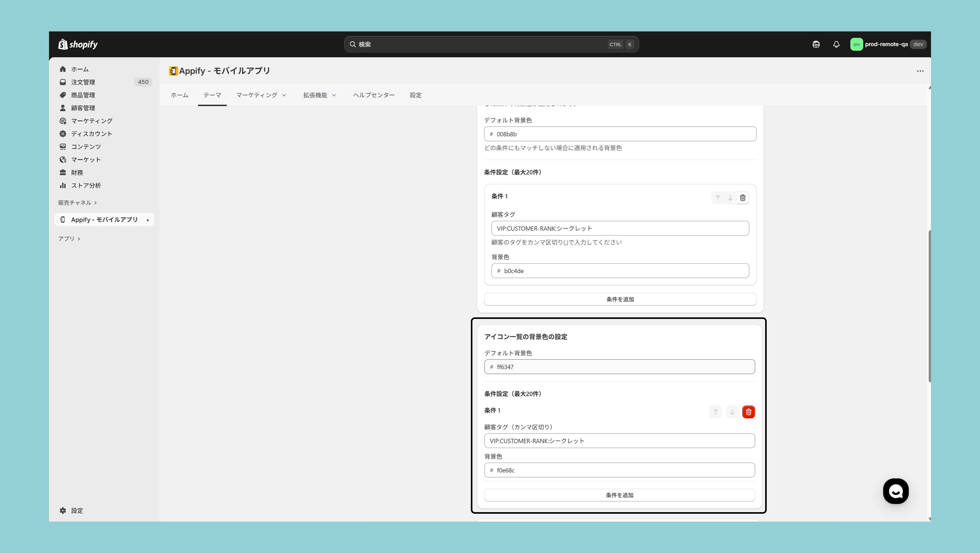980x553 pixels.
Task: Open 注文管理 in the sidebar
Action: coord(83,82)
